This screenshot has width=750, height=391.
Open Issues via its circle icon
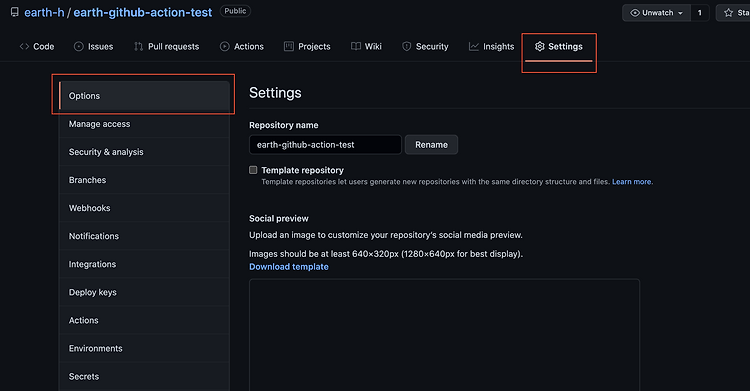tap(79, 46)
